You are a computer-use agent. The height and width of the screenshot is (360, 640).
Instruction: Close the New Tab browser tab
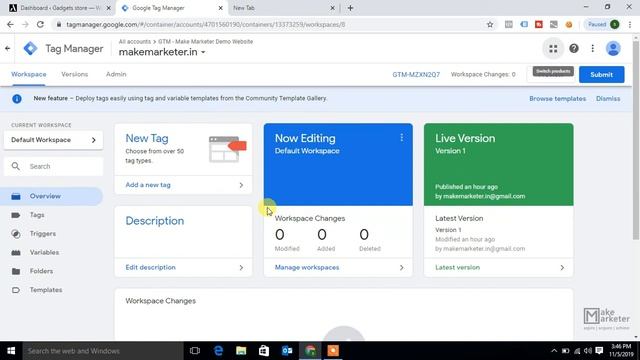coord(332,8)
